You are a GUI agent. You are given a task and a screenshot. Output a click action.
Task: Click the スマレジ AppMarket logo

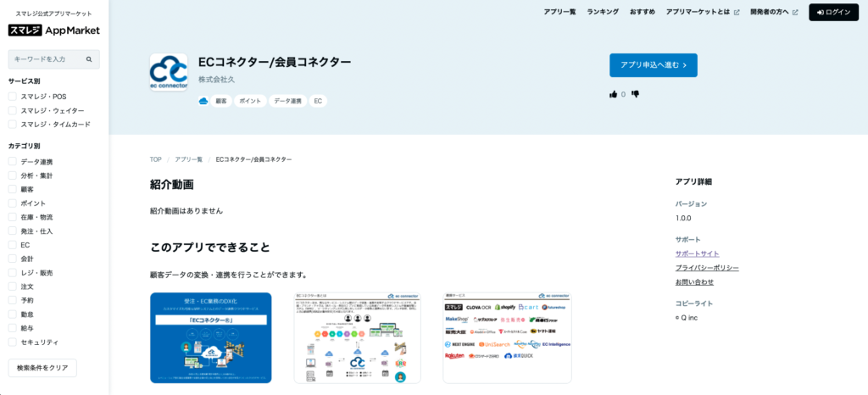click(53, 31)
